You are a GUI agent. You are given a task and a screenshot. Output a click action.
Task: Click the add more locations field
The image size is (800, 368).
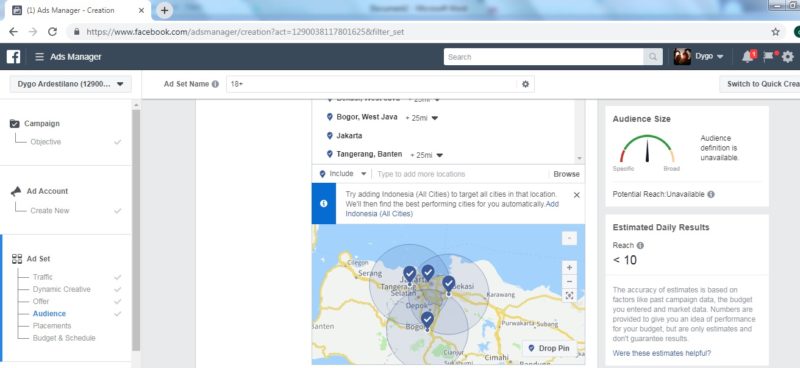point(461,174)
